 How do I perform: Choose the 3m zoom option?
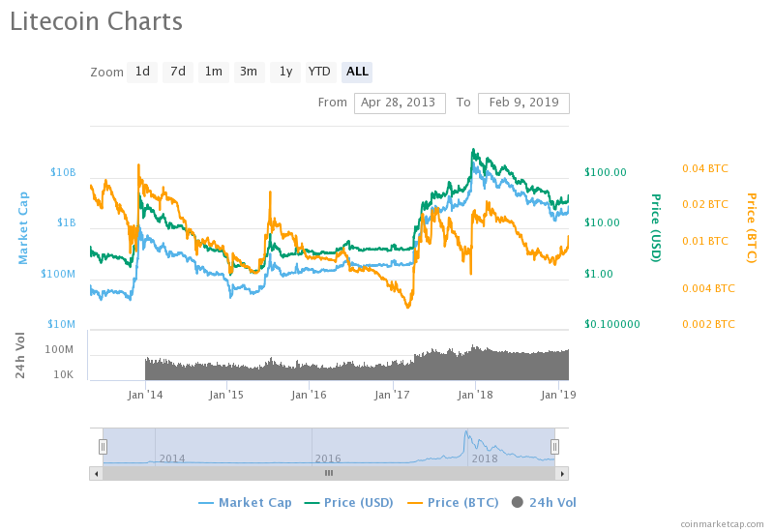coord(249,72)
